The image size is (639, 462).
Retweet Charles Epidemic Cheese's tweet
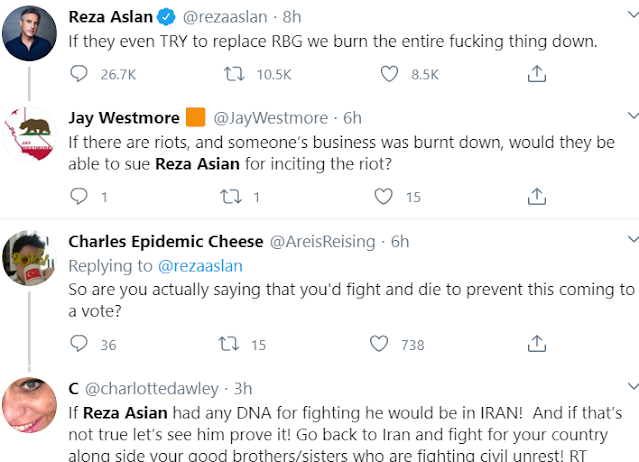point(227,344)
